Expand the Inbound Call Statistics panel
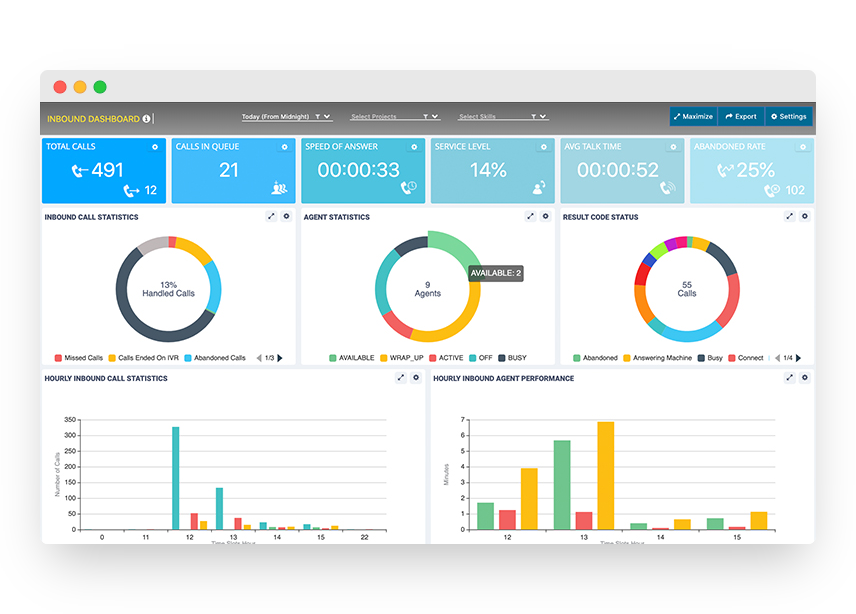 pyautogui.click(x=271, y=216)
